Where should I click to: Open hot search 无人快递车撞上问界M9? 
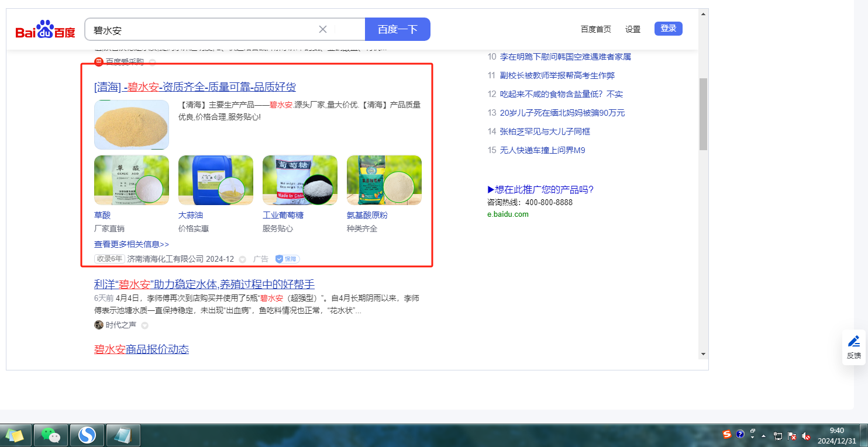click(543, 150)
